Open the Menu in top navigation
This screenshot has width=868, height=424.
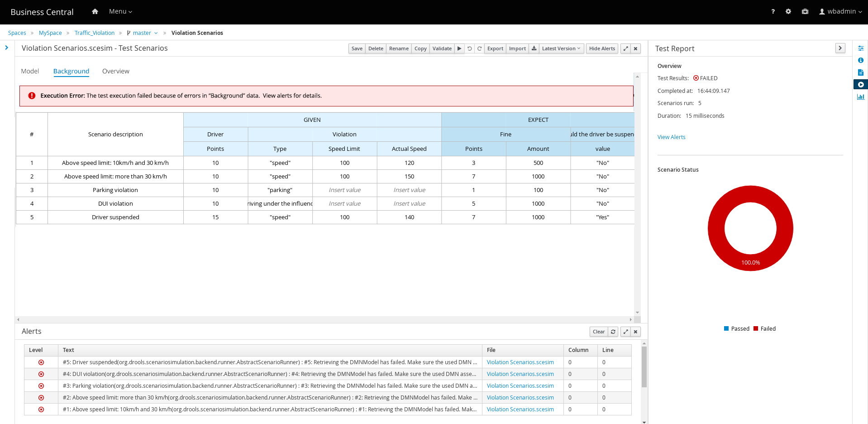click(x=120, y=12)
